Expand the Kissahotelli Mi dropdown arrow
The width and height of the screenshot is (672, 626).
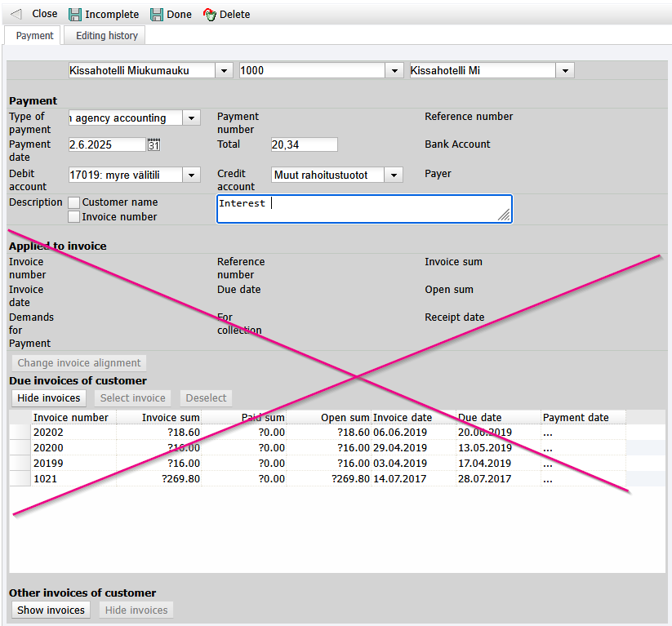pyautogui.click(x=565, y=71)
